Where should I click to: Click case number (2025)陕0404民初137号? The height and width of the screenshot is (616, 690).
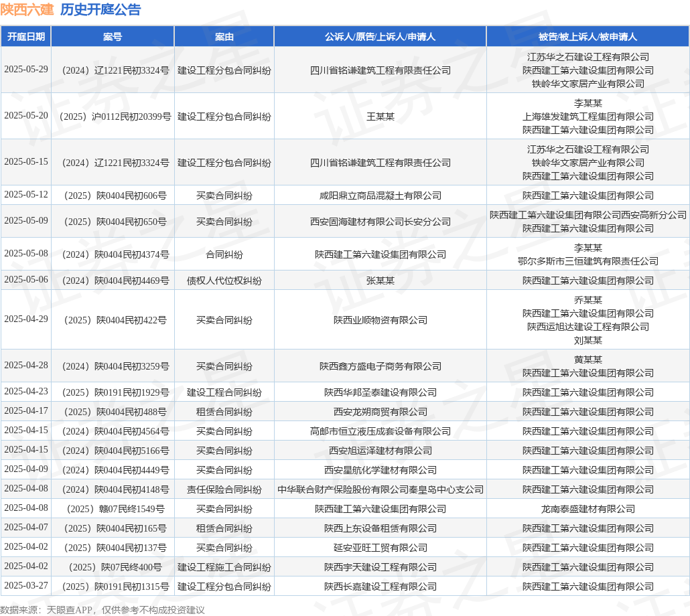(x=115, y=548)
